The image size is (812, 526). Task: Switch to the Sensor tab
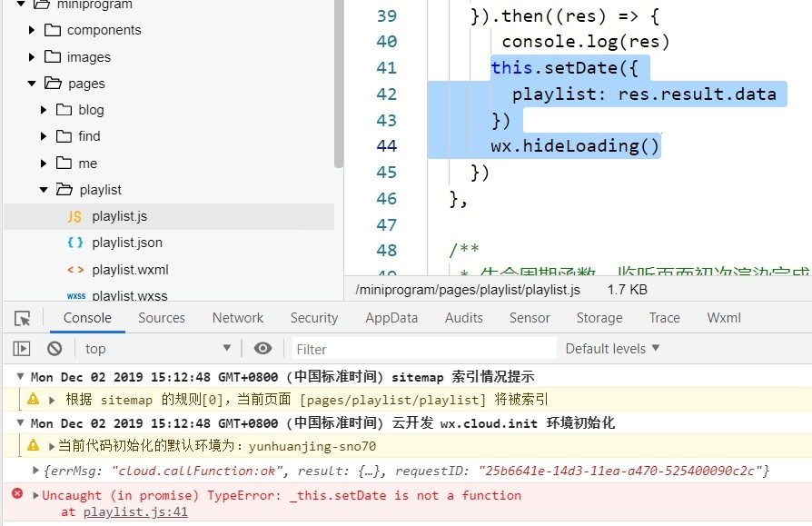[x=530, y=318]
